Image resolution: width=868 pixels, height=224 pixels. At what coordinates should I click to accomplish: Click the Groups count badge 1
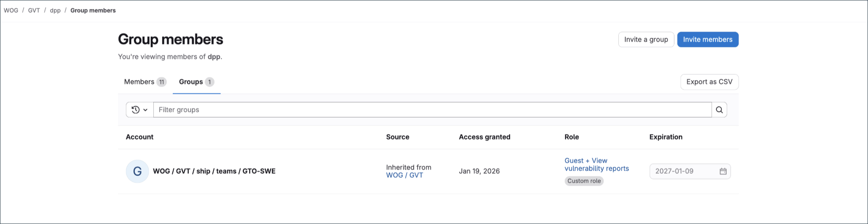click(209, 82)
